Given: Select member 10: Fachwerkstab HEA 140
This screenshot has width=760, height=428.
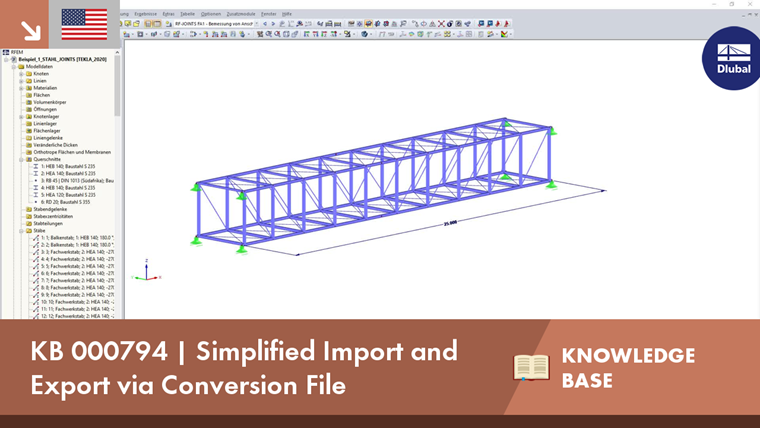Looking at the screenshot, I should (77, 302).
